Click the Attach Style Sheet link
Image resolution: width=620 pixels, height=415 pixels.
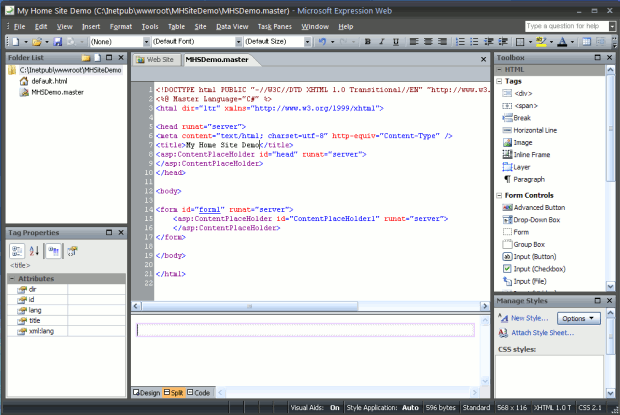pos(542,332)
